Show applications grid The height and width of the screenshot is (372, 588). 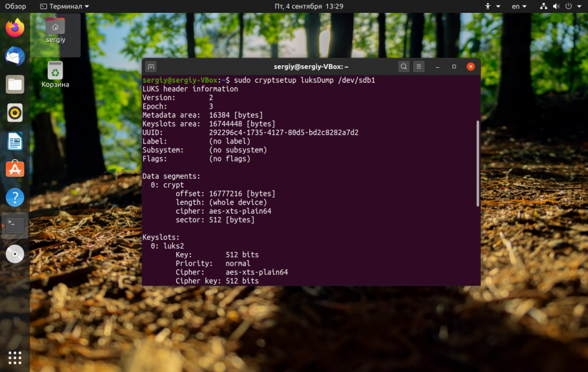tap(15, 358)
